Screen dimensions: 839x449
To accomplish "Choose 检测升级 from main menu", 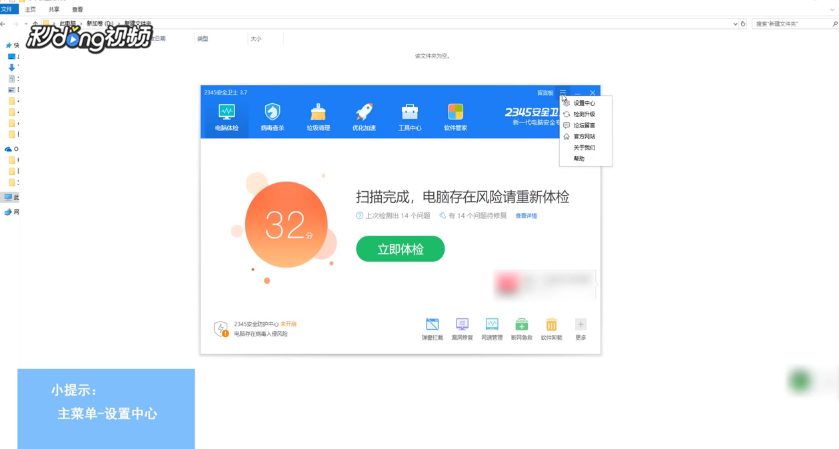I will [x=585, y=115].
